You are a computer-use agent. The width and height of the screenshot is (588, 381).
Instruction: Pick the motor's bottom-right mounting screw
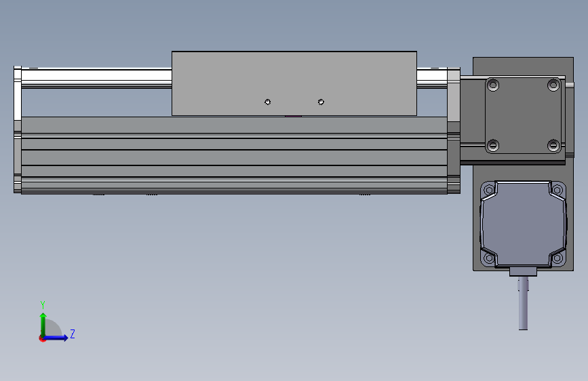[557, 258]
